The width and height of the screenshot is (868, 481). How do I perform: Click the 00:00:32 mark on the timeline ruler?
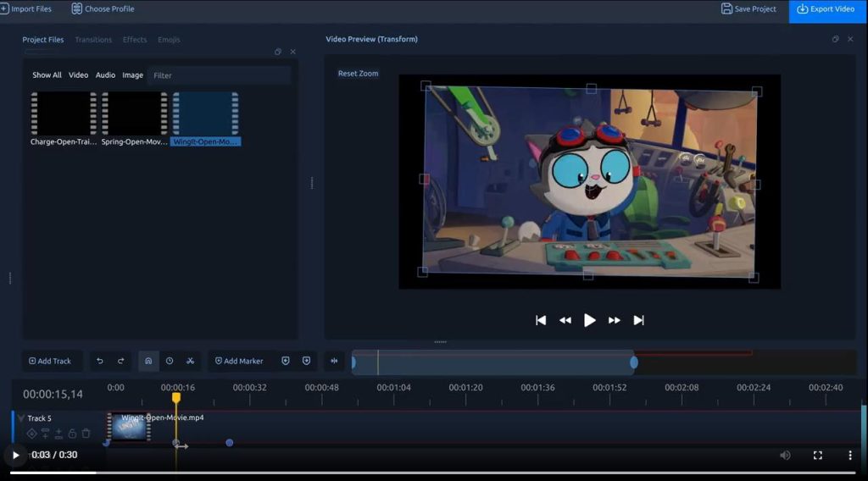click(x=250, y=388)
